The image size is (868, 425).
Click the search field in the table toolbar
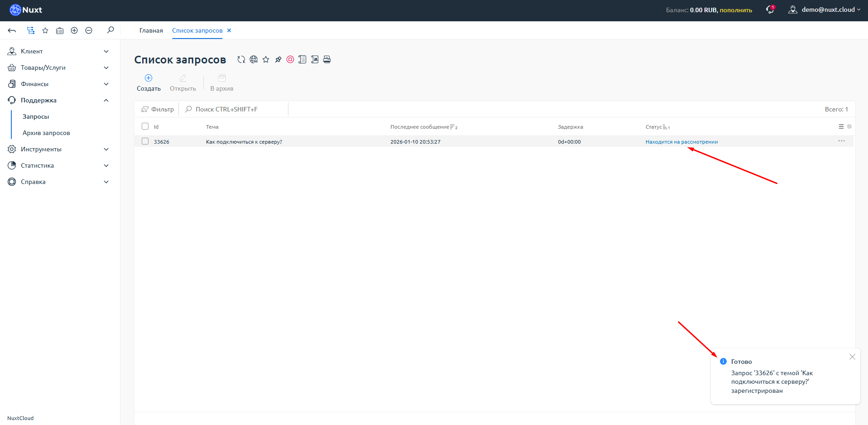point(235,109)
